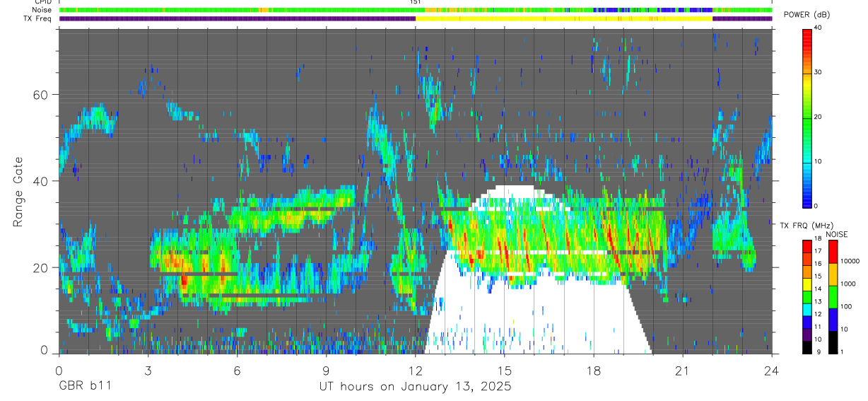Select the blue 10–100 noise swatch
Screen dimensions: 868x401
click(833, 319)
